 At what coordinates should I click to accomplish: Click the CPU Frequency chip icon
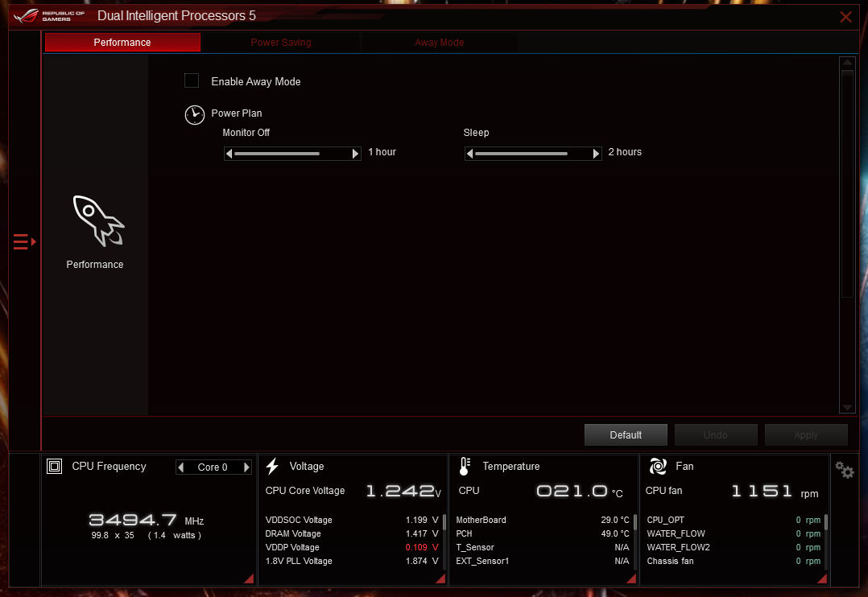[54, 467]
